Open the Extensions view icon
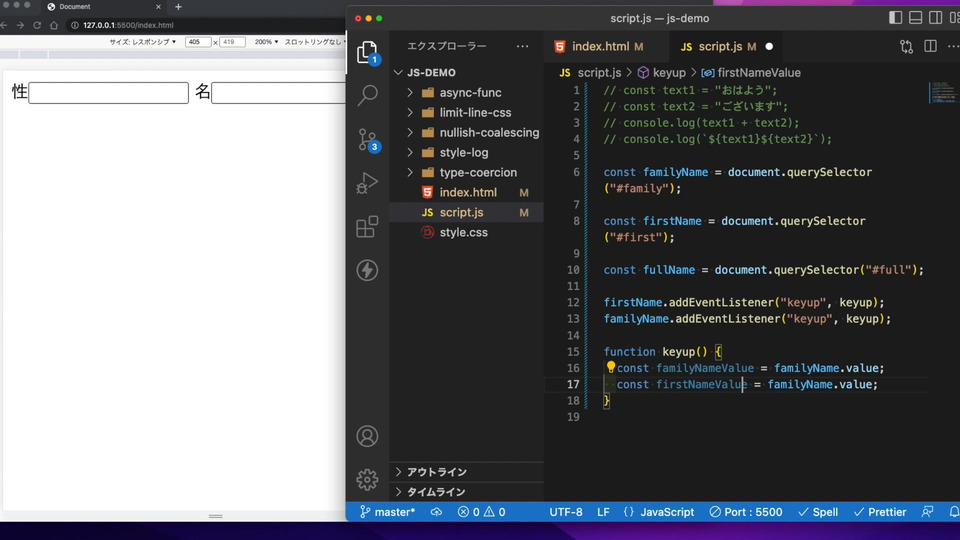 click(x=367, y=227)
